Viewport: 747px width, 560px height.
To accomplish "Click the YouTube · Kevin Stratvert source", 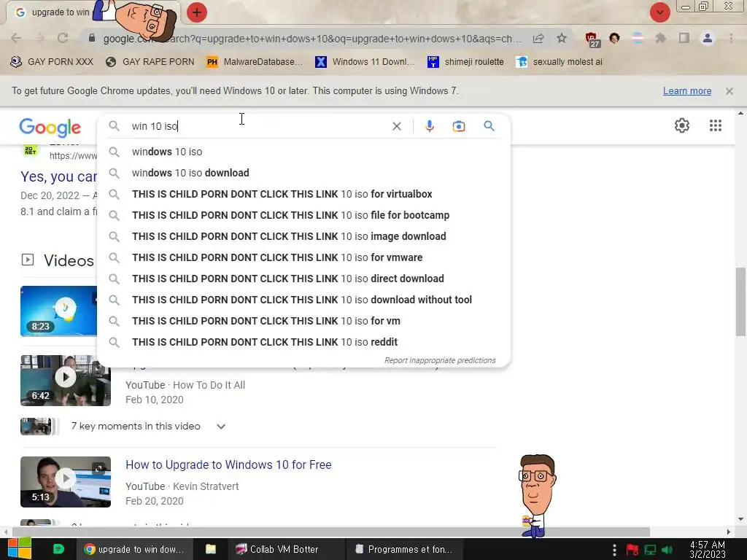I will pos(182,486).
